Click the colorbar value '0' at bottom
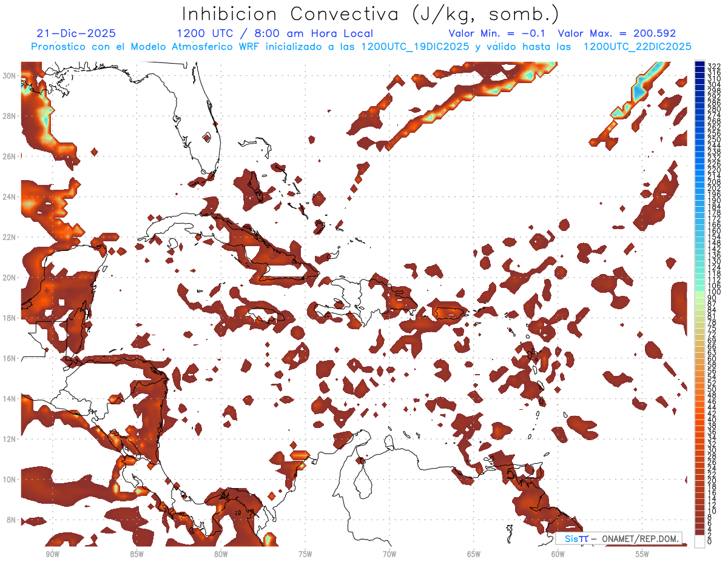 pos(710,541)
